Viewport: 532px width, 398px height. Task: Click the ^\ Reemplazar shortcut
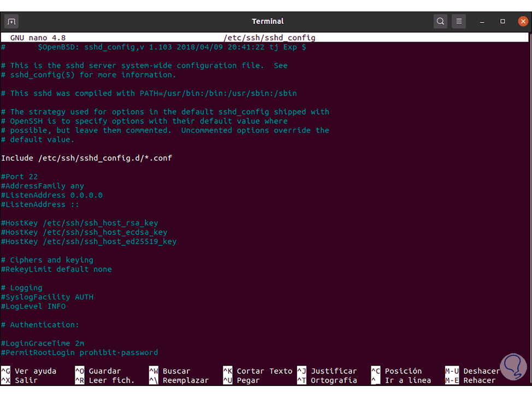pos(179,381)
